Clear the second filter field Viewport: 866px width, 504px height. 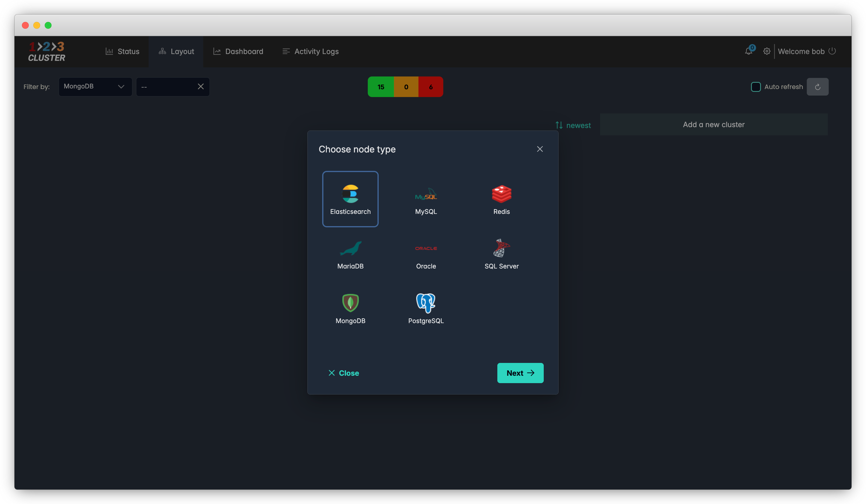(x=201, y=87)
